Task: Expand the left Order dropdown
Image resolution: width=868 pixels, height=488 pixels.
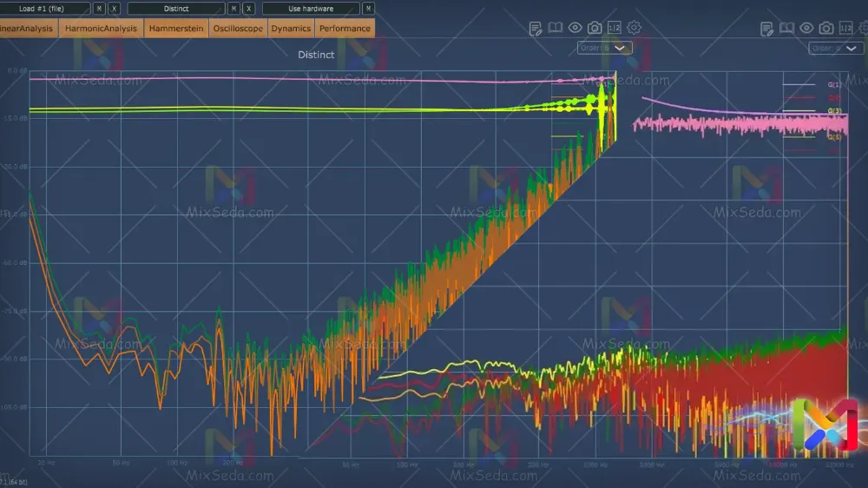Action: (x=604, y=49)
